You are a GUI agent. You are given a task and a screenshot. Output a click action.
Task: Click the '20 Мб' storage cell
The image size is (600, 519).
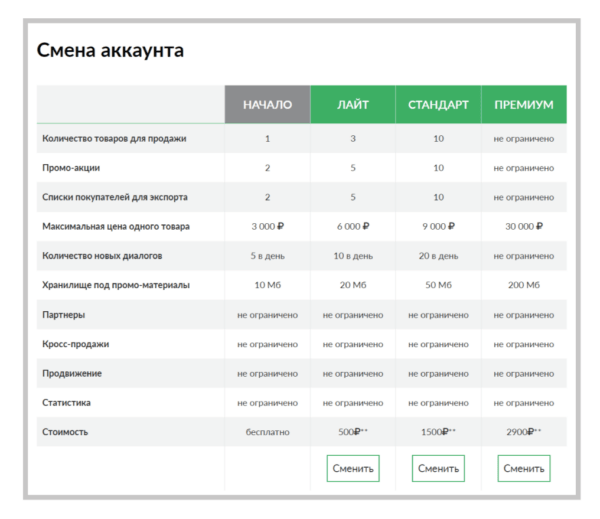pos(353,285)
